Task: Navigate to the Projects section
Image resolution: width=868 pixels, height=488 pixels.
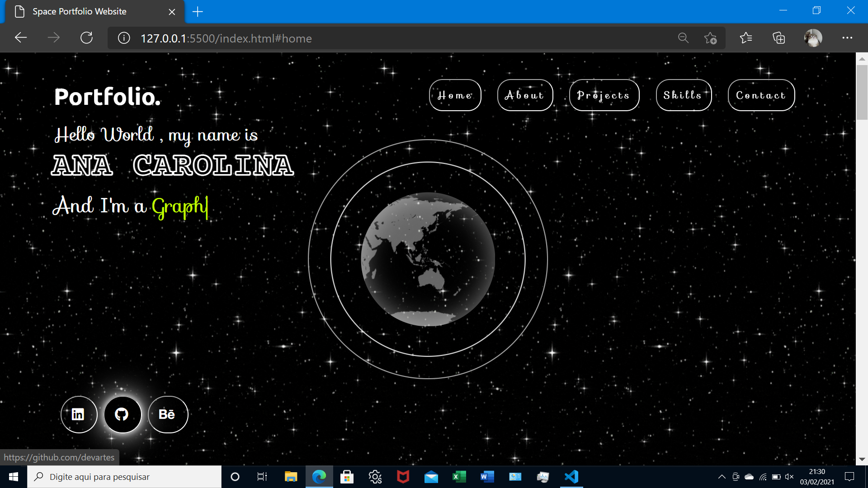Action: point(604,95)
